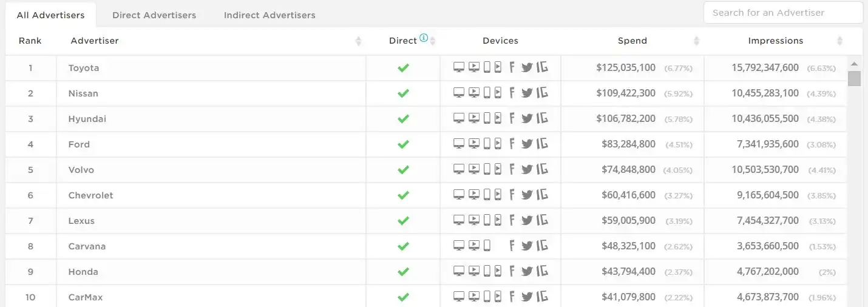Click Nissan's green Direct checkmark
This screenshot has width=868, height=307.
point(403,93)
